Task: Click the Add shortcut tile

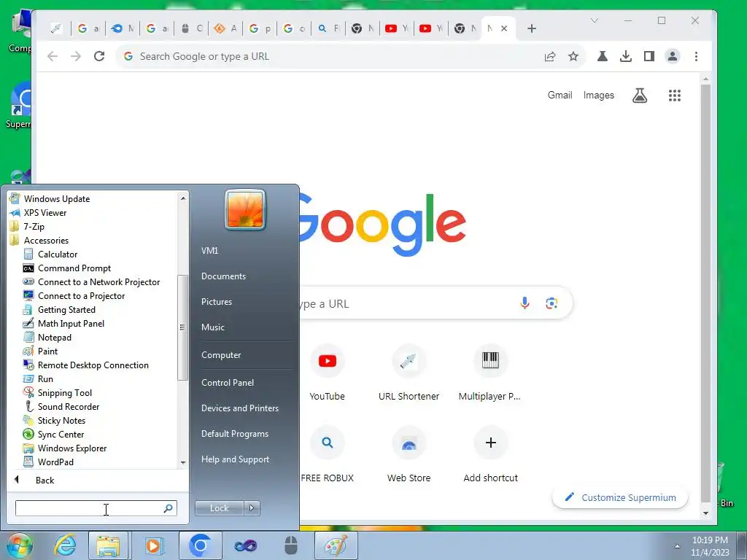Action: pos(490,454)
